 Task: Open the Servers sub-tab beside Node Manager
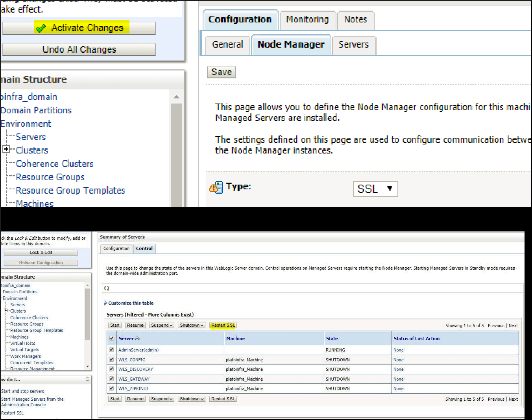click(x=354, y=45)
